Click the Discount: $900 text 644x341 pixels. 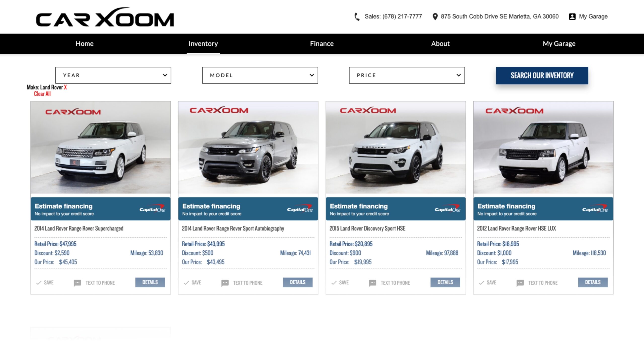(x=345, y=253)
